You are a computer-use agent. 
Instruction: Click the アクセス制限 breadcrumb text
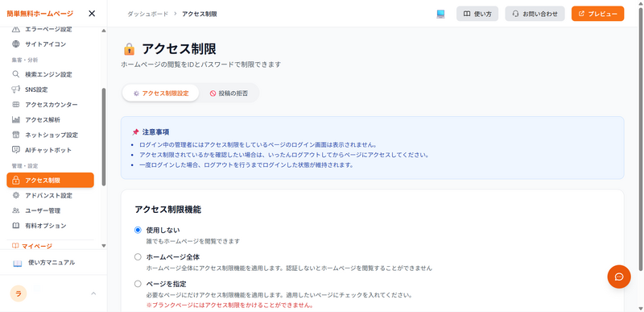(x=200, y=14)
